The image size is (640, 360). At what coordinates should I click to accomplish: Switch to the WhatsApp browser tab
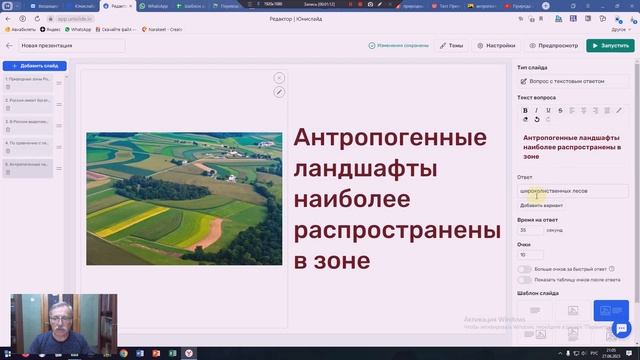pyautogui.click(x=153, y=6)
